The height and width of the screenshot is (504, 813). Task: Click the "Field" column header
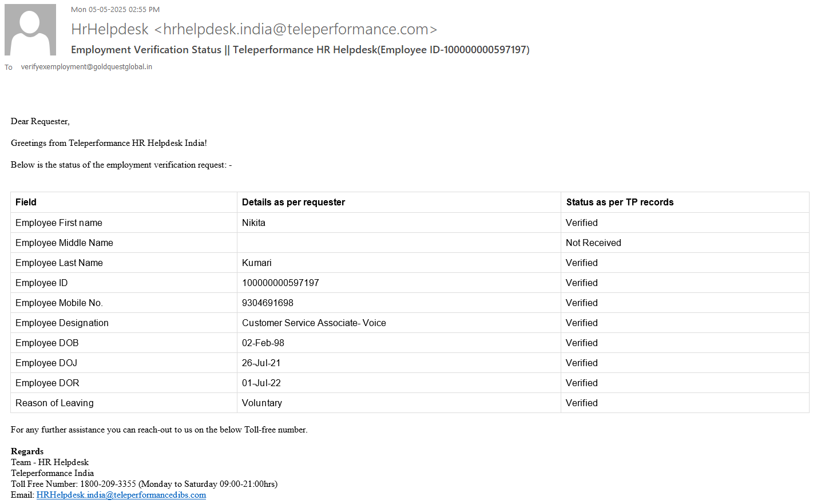pos(26,202)
